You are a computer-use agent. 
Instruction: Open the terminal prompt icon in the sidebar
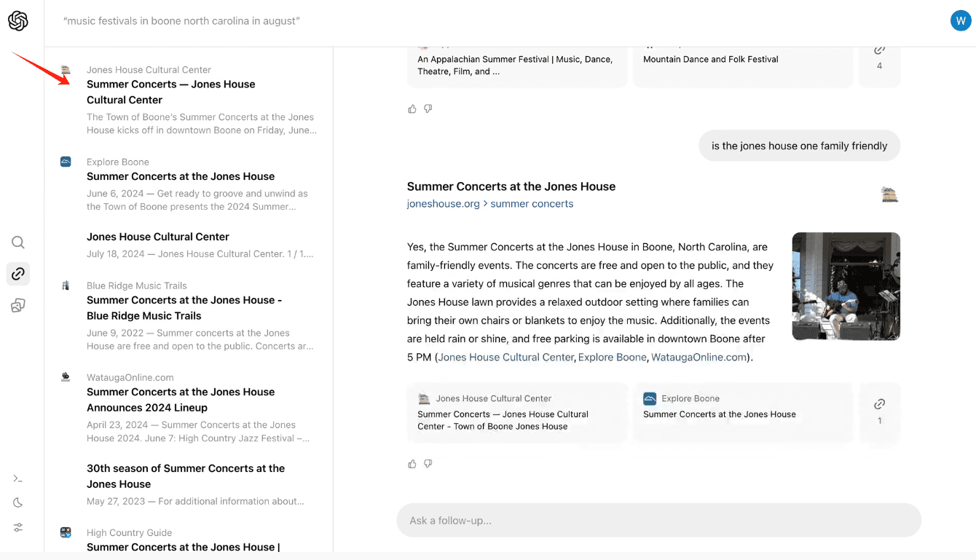[x=18, y=478]
